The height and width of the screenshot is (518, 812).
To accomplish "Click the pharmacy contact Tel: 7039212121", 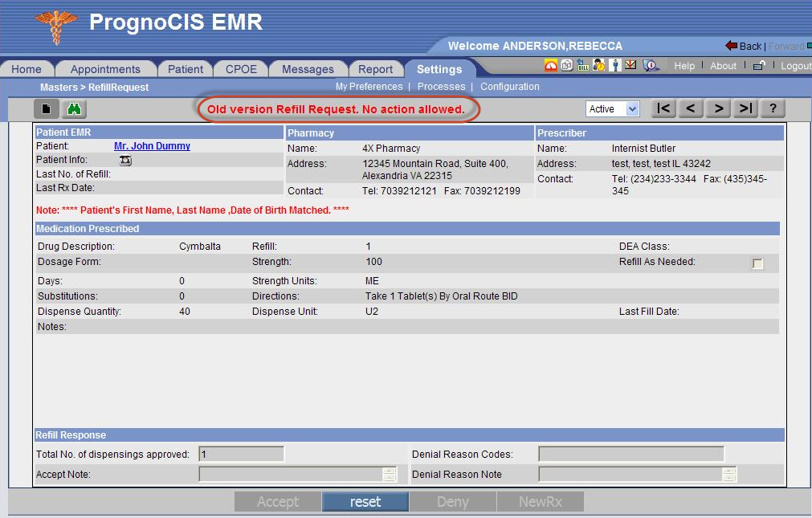I will click(399, 191).
